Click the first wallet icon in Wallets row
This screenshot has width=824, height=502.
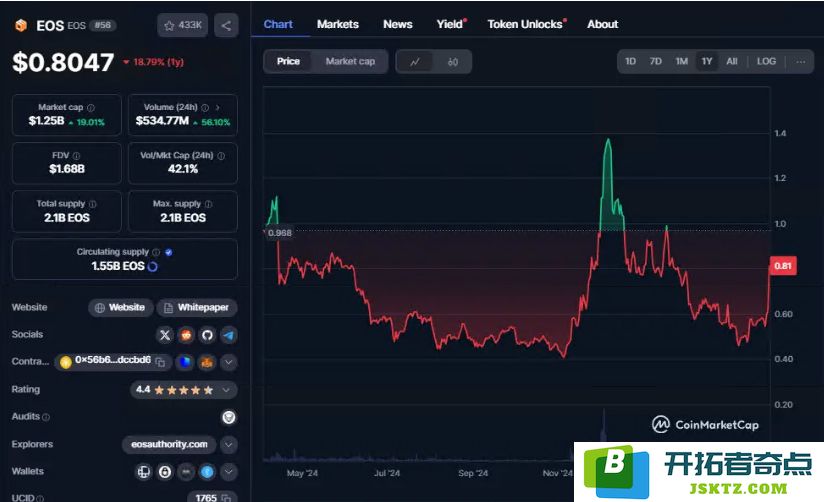pyautogui.click(x=143, y=472)
